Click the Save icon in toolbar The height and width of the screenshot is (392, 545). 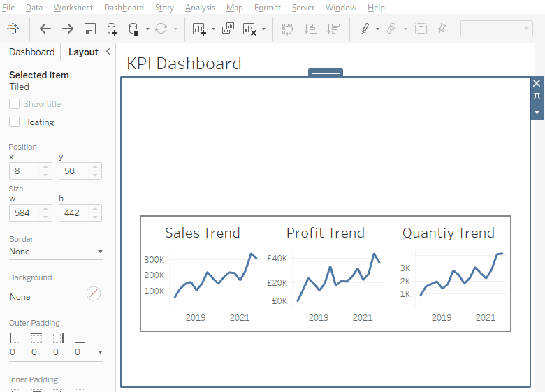pos(89,29)
